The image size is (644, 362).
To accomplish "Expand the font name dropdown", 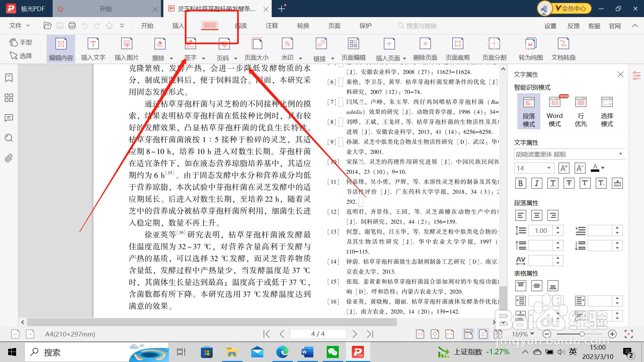I will (620, 154).
